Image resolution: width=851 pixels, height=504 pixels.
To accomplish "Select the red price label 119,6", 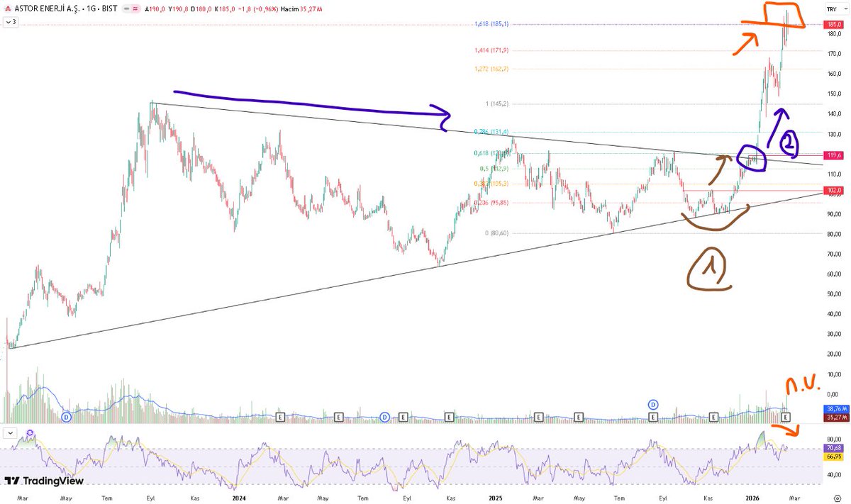I will (x=832, y=155).
